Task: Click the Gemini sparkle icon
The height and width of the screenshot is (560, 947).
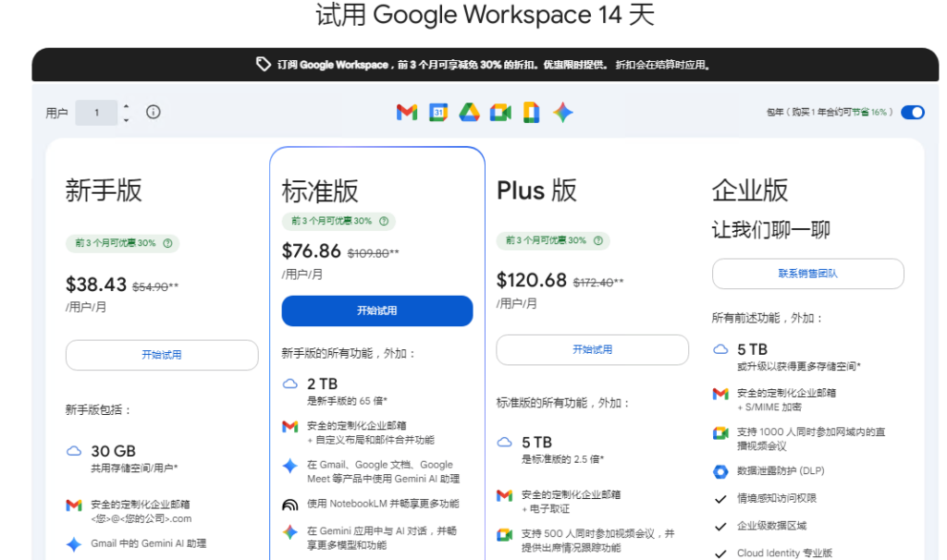Action: pos(563,113)
